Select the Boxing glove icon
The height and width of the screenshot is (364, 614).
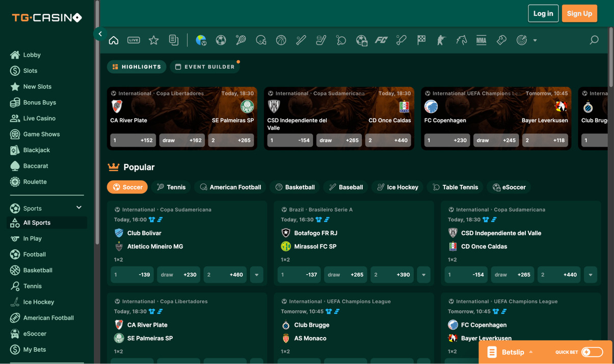click(x=501, y=40)
